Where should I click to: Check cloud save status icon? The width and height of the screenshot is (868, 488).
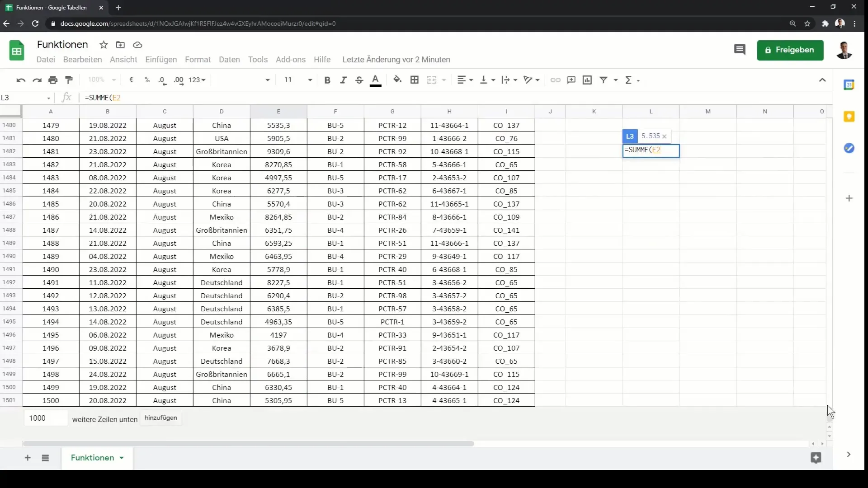tap(137, 45)
